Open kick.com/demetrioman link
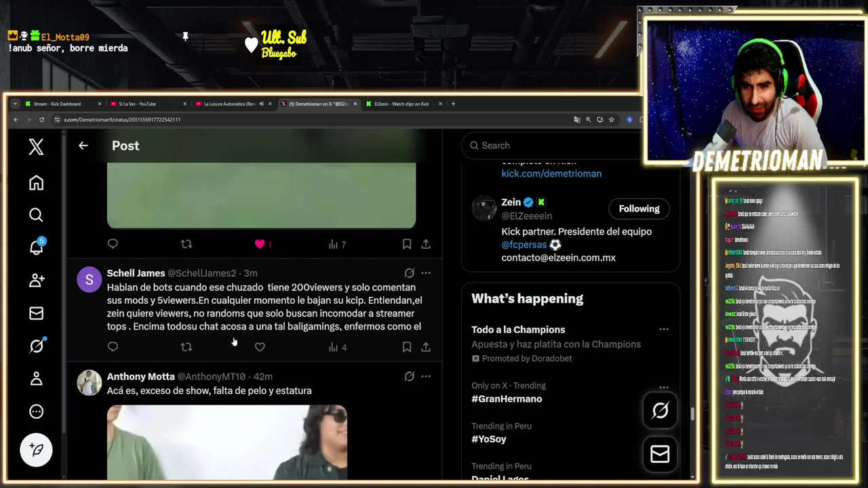Screen dimensions: 868x488 pos(551,174)
